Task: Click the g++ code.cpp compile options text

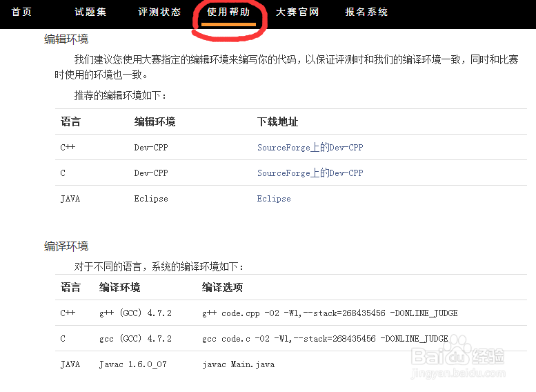Action: [x=330, y=313]
